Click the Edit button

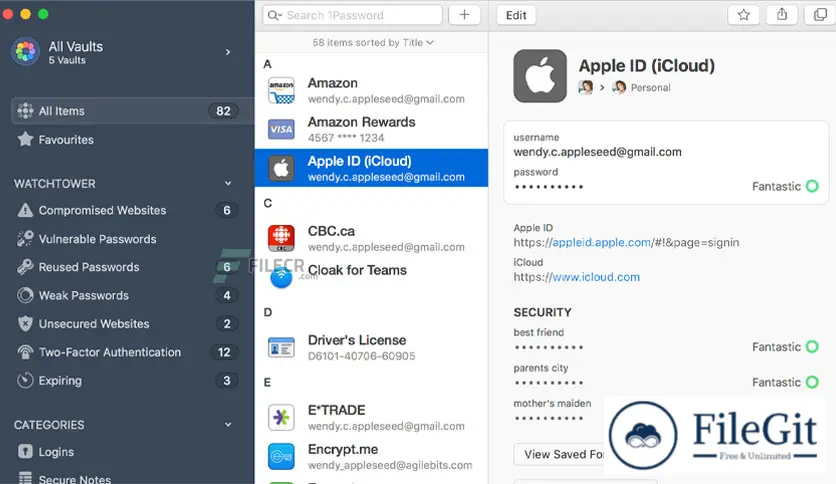tap(516, 15)
